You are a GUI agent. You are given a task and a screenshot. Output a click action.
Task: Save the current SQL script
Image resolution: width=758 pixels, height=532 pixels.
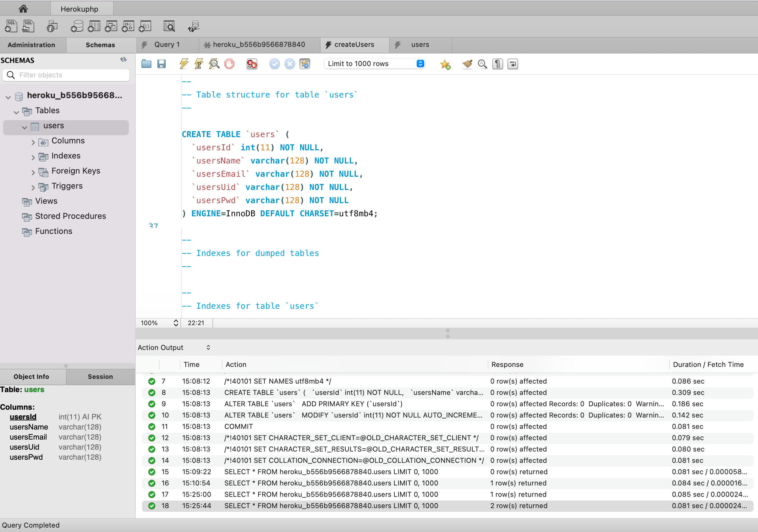coord(162,64)
